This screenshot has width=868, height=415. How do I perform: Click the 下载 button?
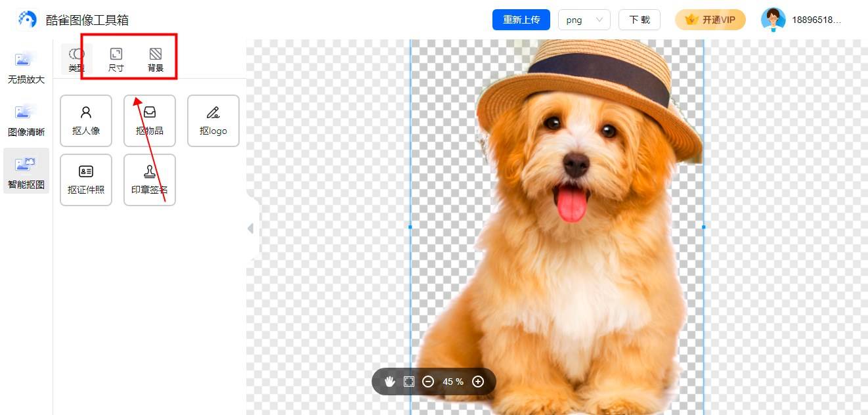click(x=639, y=20)
